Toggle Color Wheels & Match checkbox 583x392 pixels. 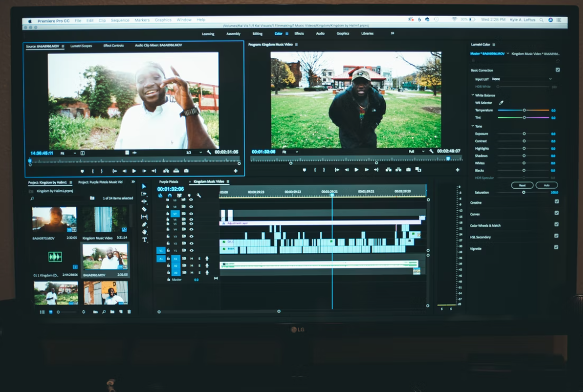[556, 224]
